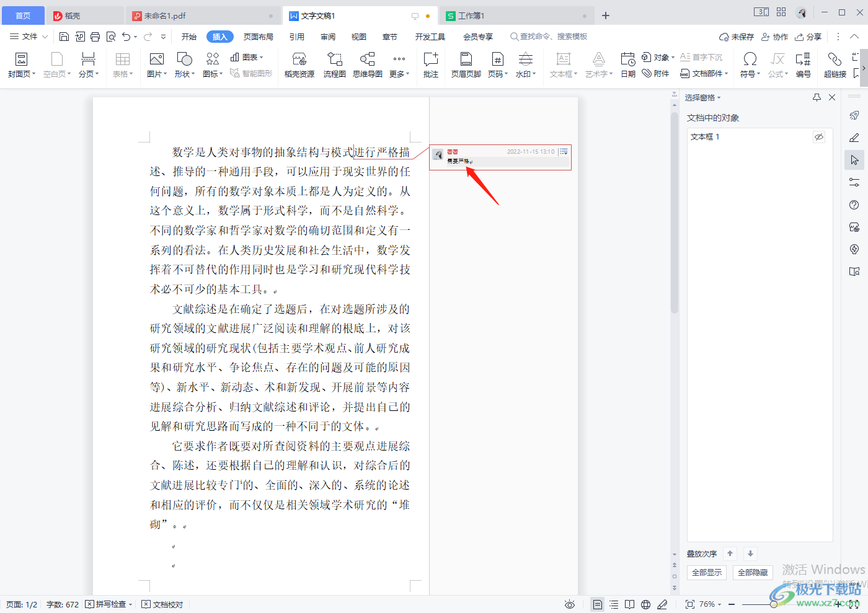
Task: Open Print Preview from quick toolbar
Action: pos(111,37)
